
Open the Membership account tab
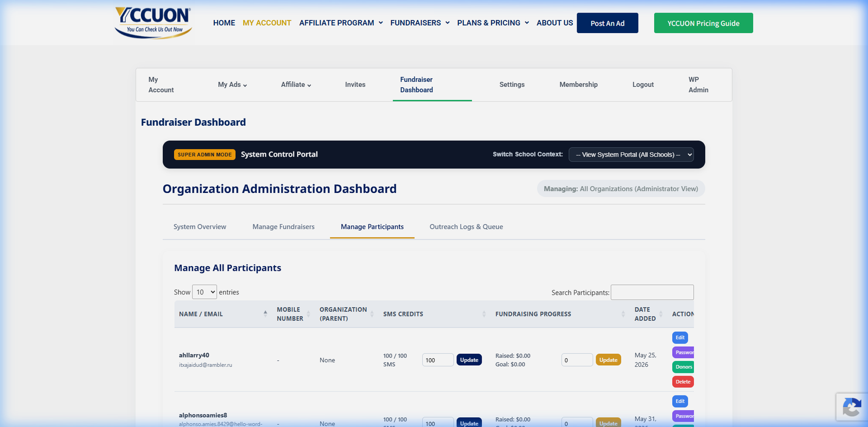[578, 85]
